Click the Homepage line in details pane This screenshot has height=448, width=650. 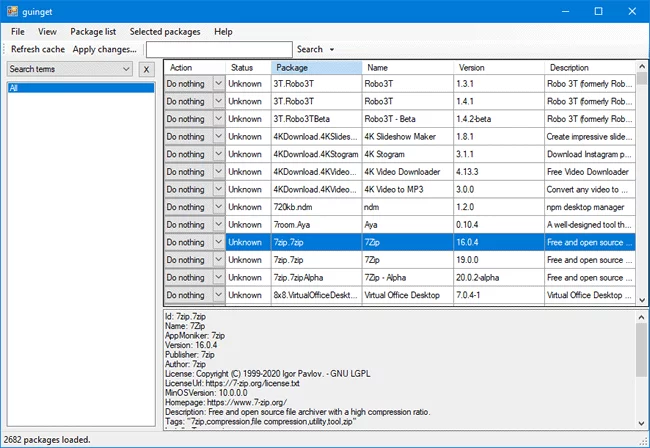[226, 402]
